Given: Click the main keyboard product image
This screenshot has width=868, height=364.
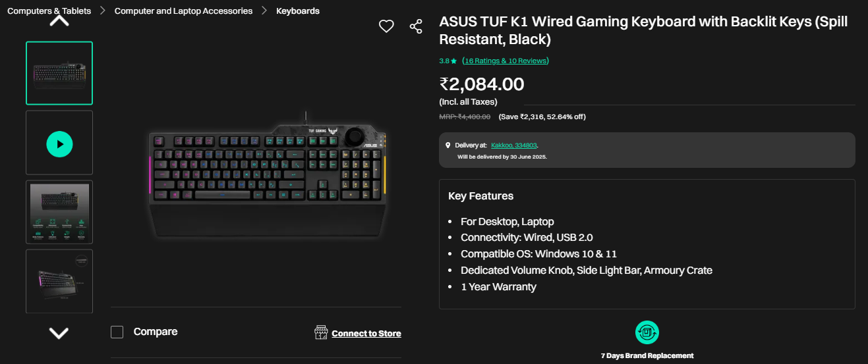Looking at the screenshot, I should click(x=268, y=174).
